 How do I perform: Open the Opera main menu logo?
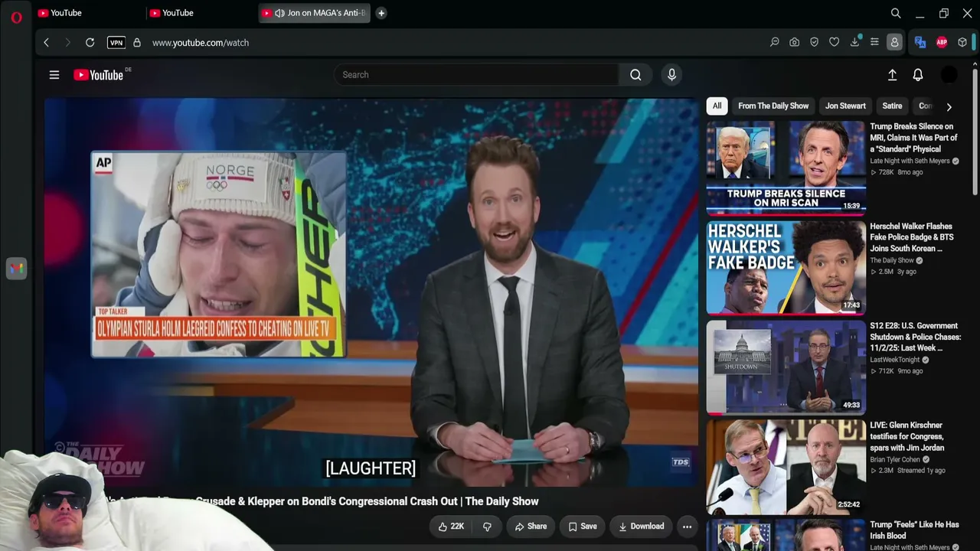(x=16, y=17)
